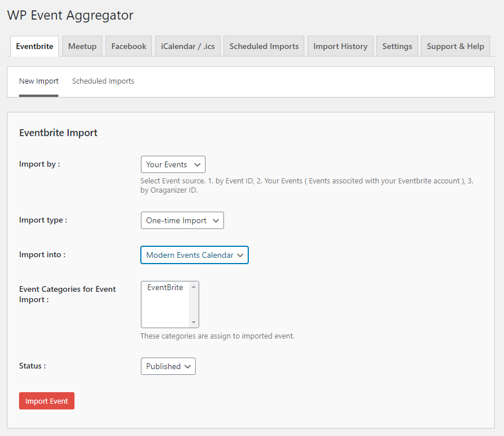This screenshot has height=436, width=504.
Task: Select EventBrite in the categories list
Action: click(165, 288)
